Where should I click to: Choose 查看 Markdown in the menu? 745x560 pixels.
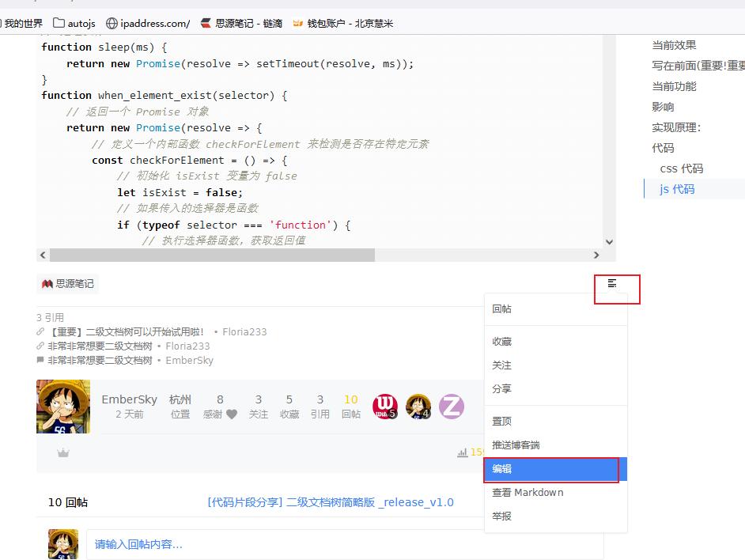pyautogui.click(x=528, y=492)
